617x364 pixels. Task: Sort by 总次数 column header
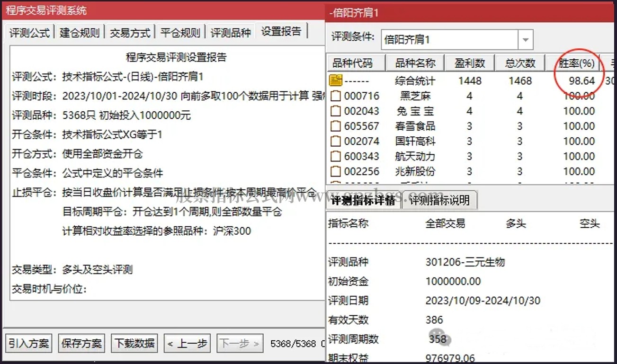pyautogui.click(x=520, y=63)
